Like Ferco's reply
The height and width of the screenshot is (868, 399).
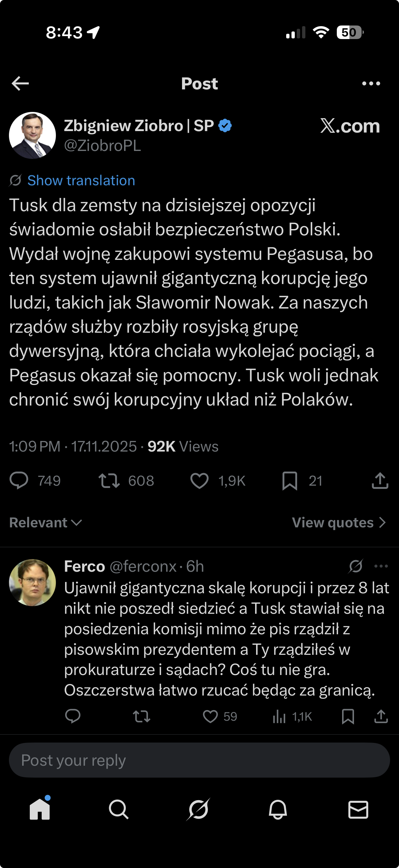click(x=210, y=716)
